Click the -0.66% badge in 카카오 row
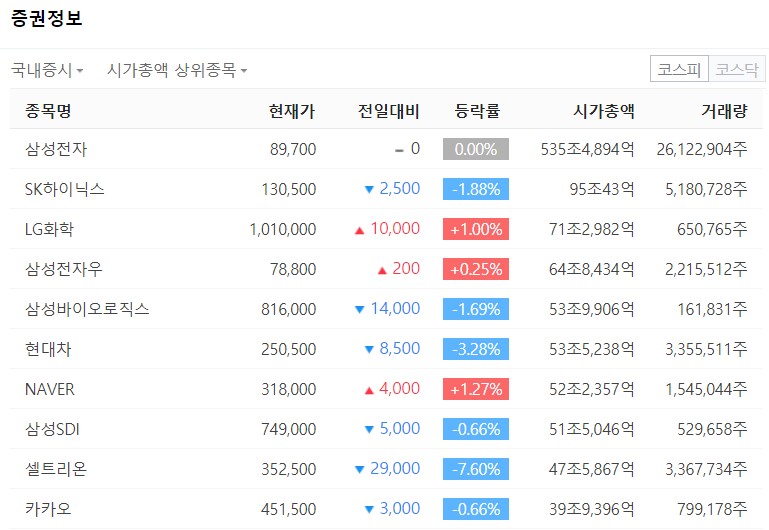Image resolution: width=769 pixels, height=530 pixels. pos(476,509)
